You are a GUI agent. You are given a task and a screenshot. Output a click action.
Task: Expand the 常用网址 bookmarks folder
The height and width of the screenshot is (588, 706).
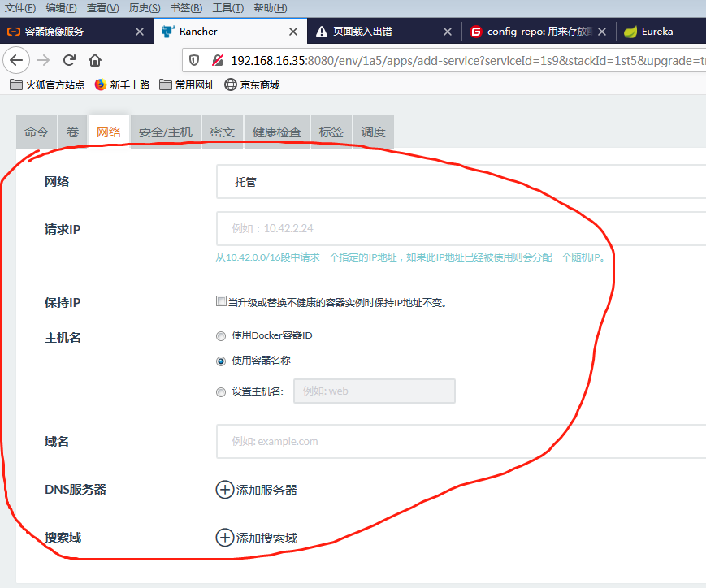point(185,84)
